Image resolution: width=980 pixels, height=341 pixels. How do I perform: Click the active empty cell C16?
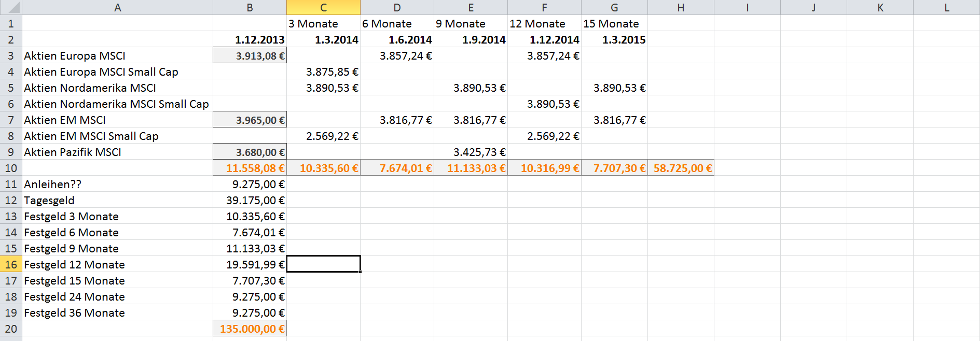[323, 264]
